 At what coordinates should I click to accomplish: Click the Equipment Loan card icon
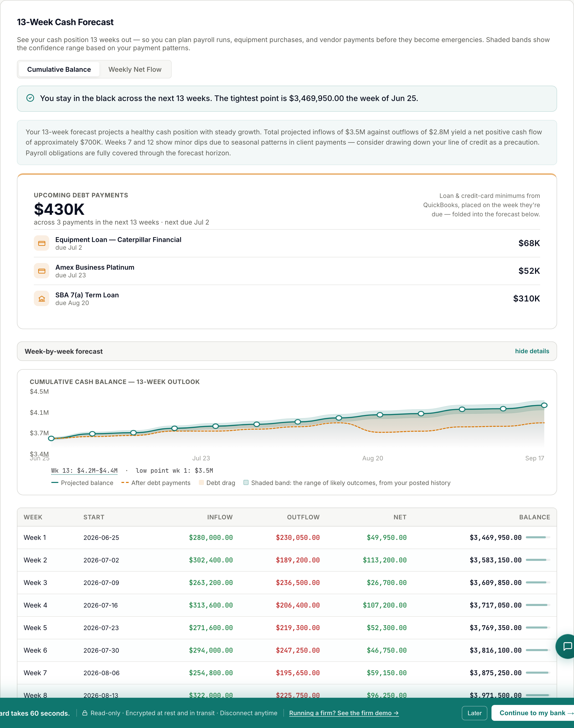[x=42, y=243]
